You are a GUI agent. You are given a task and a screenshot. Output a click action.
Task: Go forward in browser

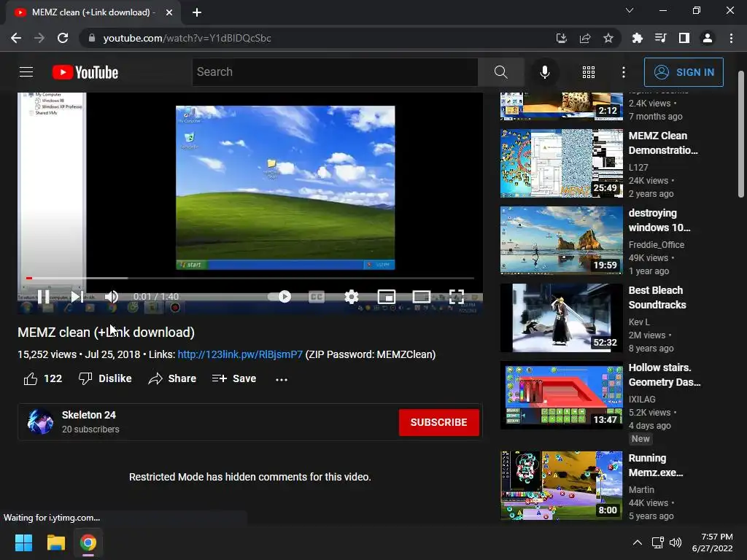[x=39, y=38]
